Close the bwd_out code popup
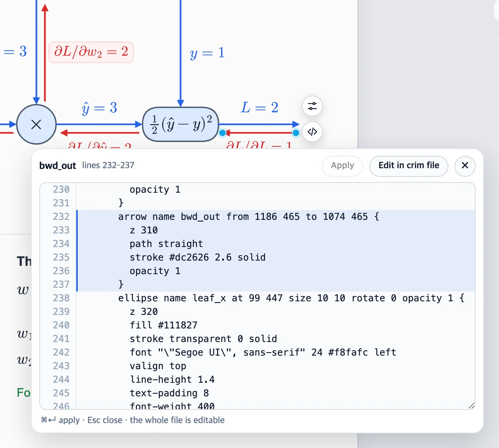This screenshot has height=448, width=499. [465, 166]
